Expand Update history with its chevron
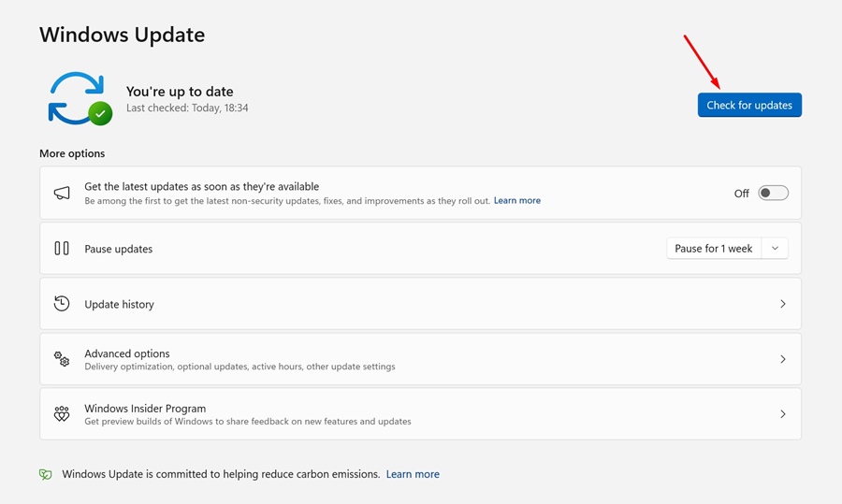 click(x=783, y=304)
